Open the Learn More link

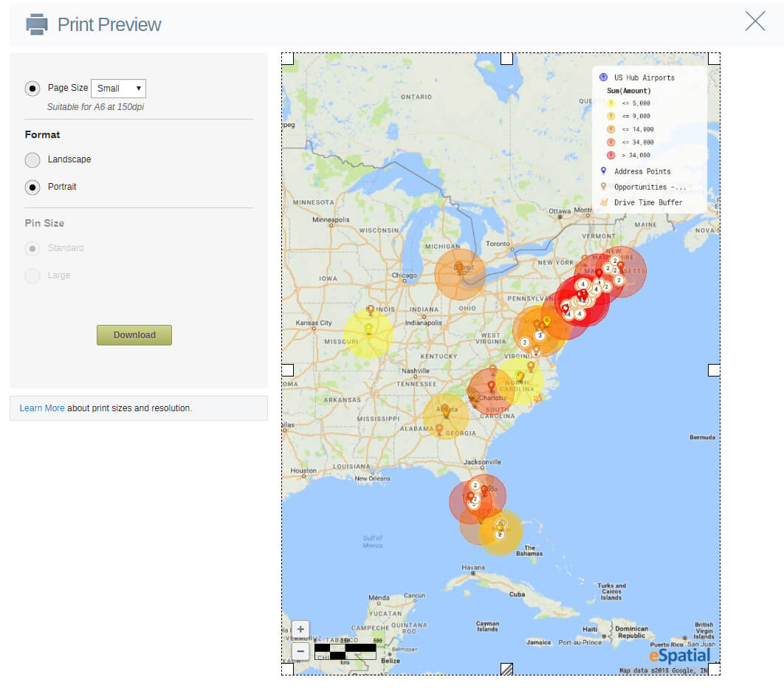[x=42, y=408]
